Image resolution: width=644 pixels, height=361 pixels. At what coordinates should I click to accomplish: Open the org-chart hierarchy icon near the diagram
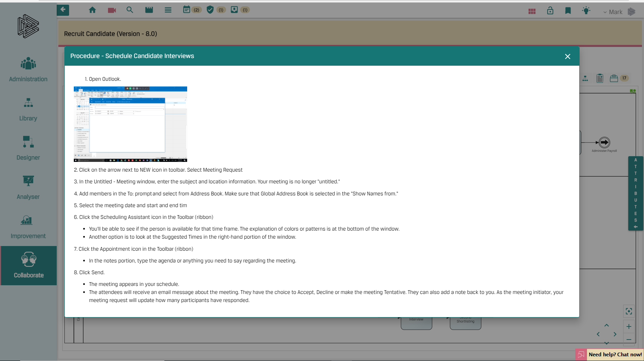[x=586, y=78]
